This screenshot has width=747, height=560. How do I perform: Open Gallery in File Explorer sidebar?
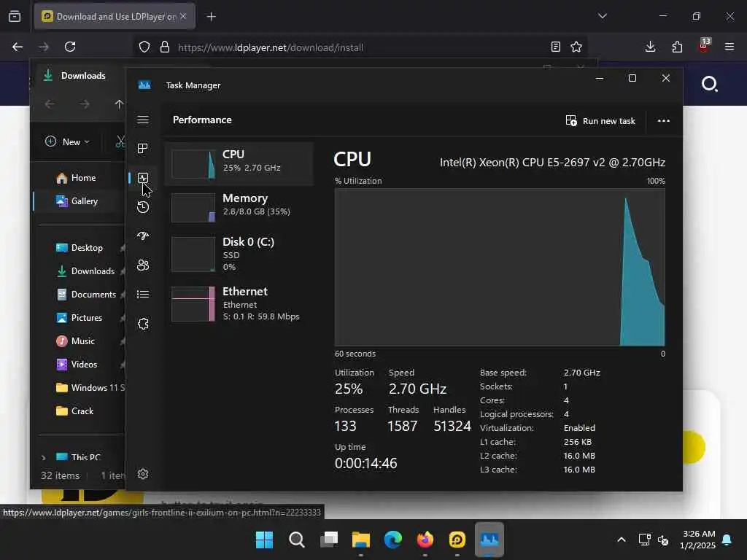tap(77, 201)
